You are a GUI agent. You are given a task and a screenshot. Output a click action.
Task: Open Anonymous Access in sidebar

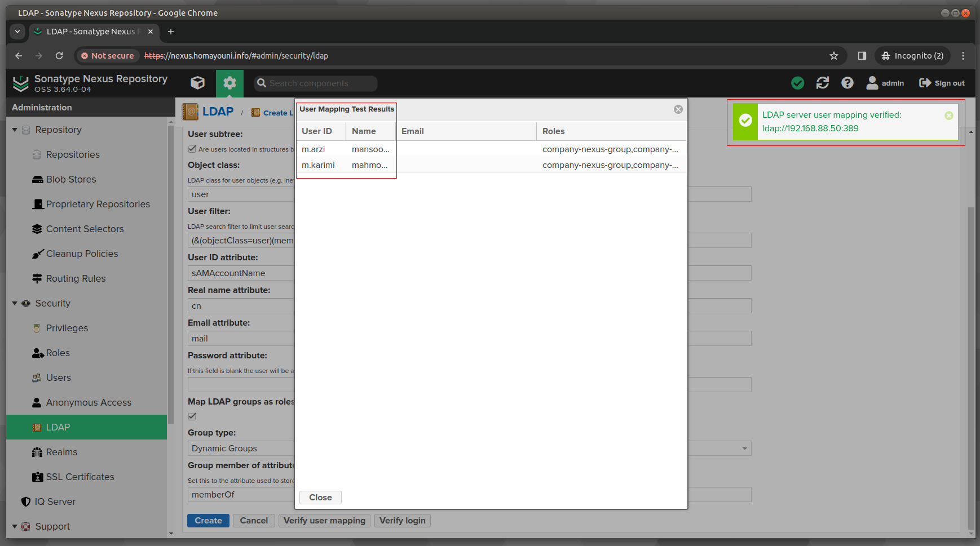click(89, 402)
